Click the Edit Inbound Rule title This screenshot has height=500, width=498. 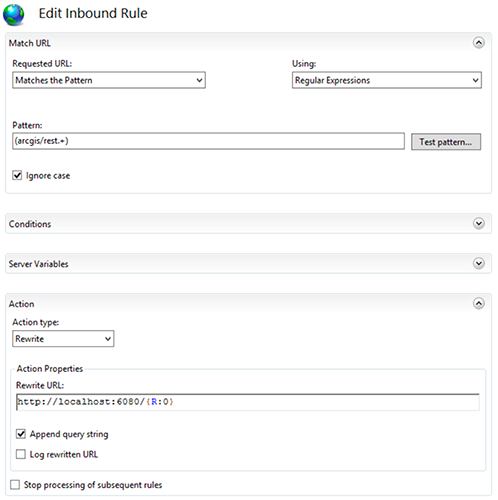[x=93, y=13]
